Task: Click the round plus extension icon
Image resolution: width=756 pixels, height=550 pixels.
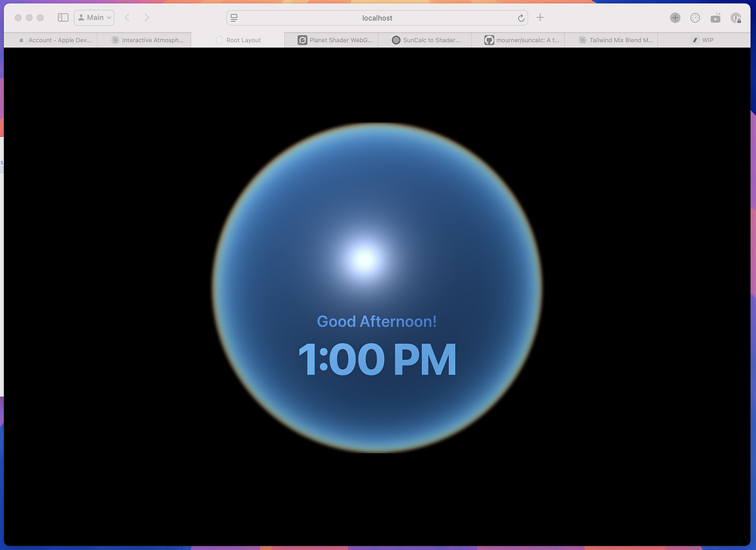Action: click(675, 18)
